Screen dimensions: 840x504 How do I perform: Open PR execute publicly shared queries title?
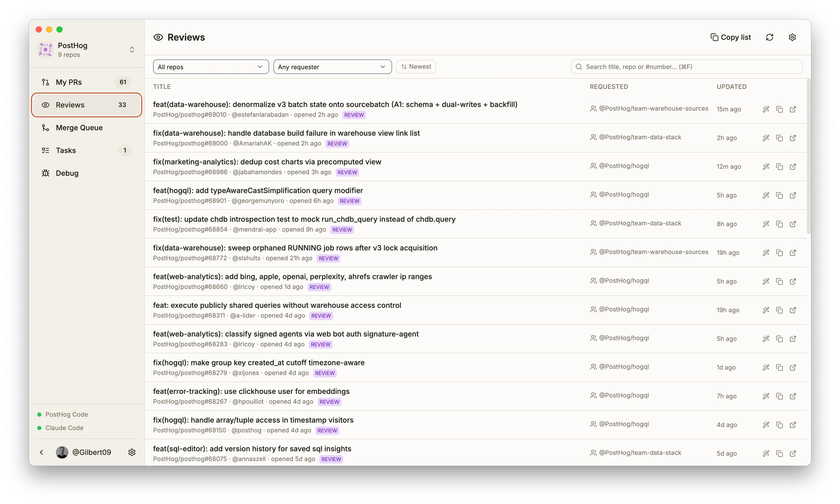277,305
